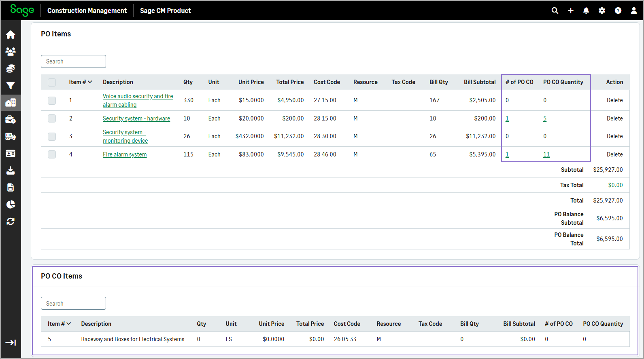Viewport: 644px width, 359px height.
Task: Click the $11,232.00 Total Price cell
Action: click(x=289, y=136)
